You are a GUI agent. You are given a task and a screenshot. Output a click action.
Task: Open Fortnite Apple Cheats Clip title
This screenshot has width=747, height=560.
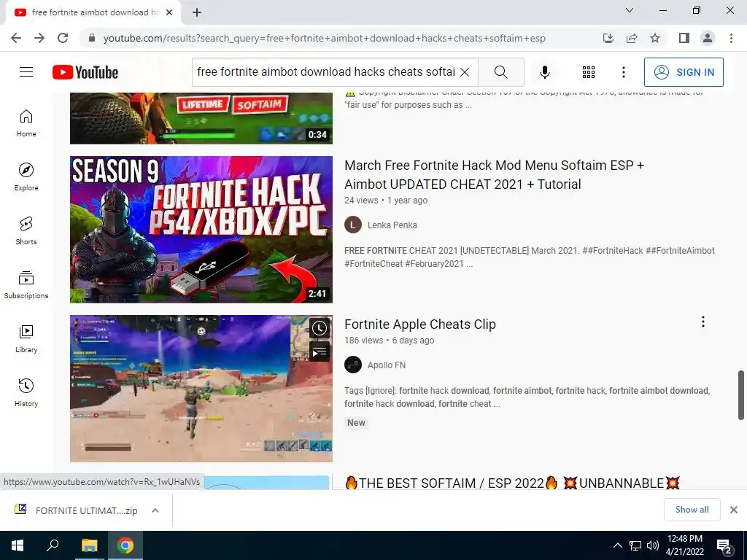tap(419, 324)
